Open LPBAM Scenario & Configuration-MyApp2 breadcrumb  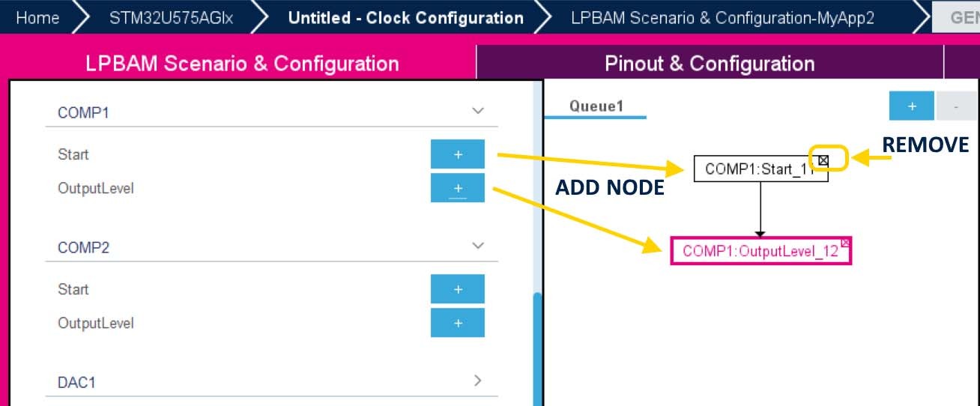(722, 18)
